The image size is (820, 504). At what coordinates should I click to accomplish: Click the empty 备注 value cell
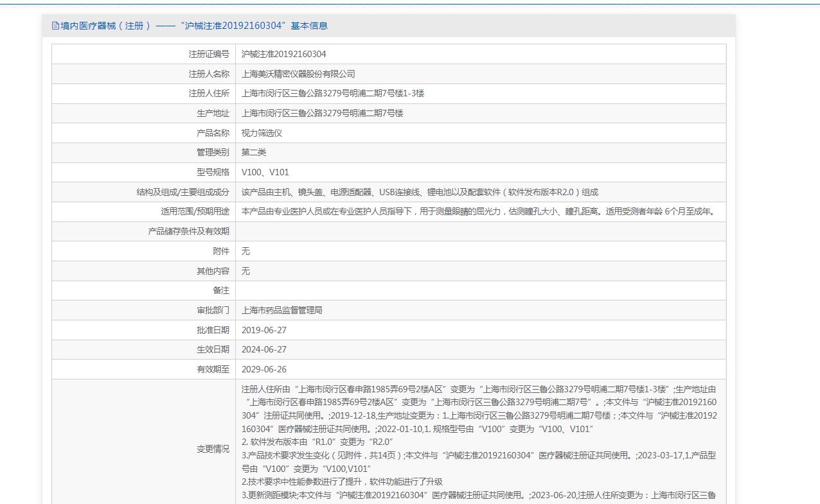480,290
